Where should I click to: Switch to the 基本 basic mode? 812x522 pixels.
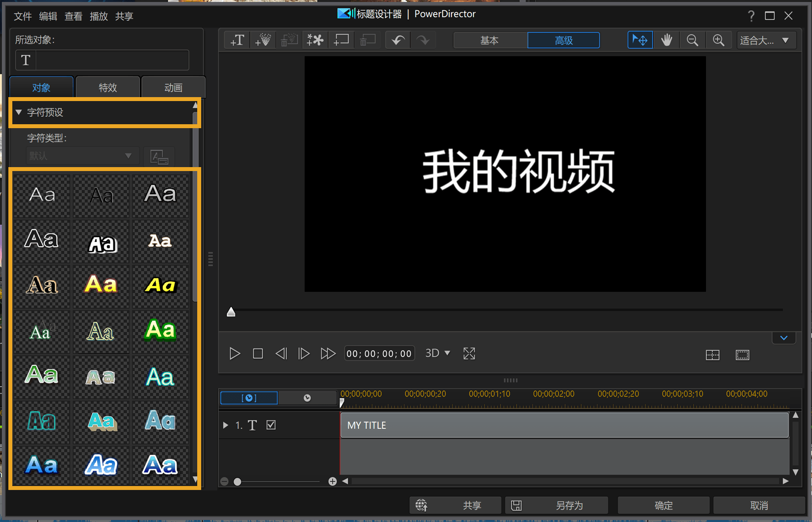(490, 40)
